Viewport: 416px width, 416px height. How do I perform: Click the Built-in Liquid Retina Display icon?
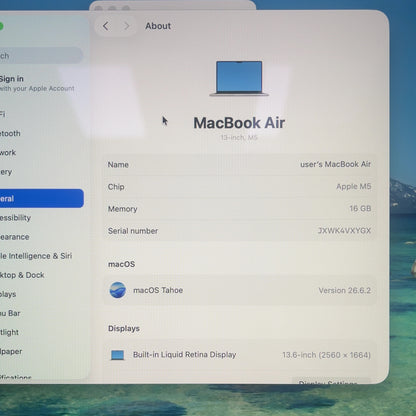(117, 355)
